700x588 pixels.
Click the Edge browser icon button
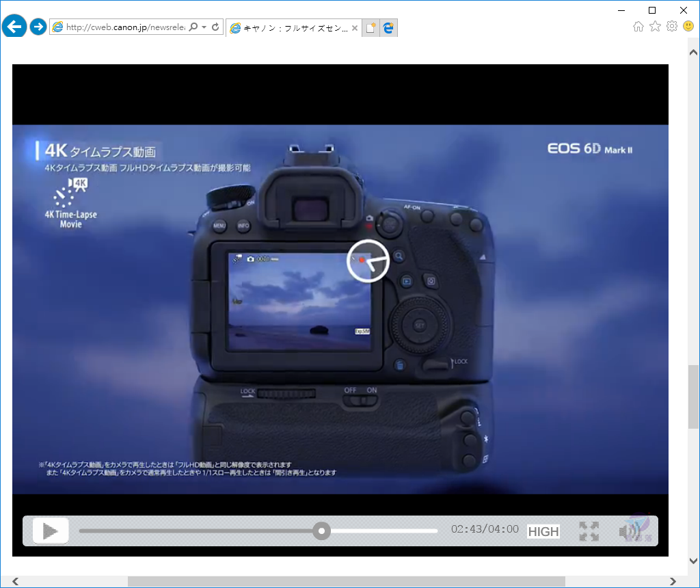tap(388, 28)
